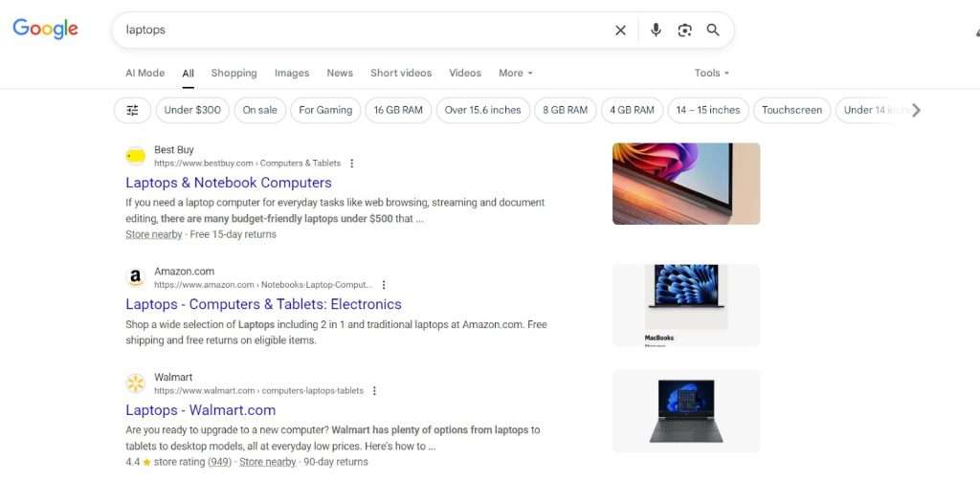Switch to AI Mode tab
This screenshot has height=481, width=980.
pyautogui.click(x=145, y=73)
